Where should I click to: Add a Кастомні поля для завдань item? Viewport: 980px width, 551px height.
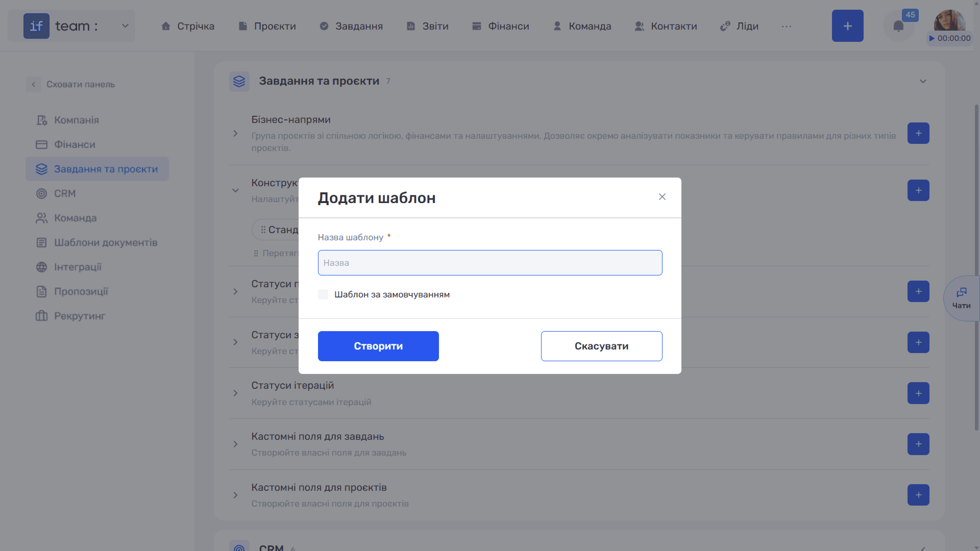pos(918,444)
